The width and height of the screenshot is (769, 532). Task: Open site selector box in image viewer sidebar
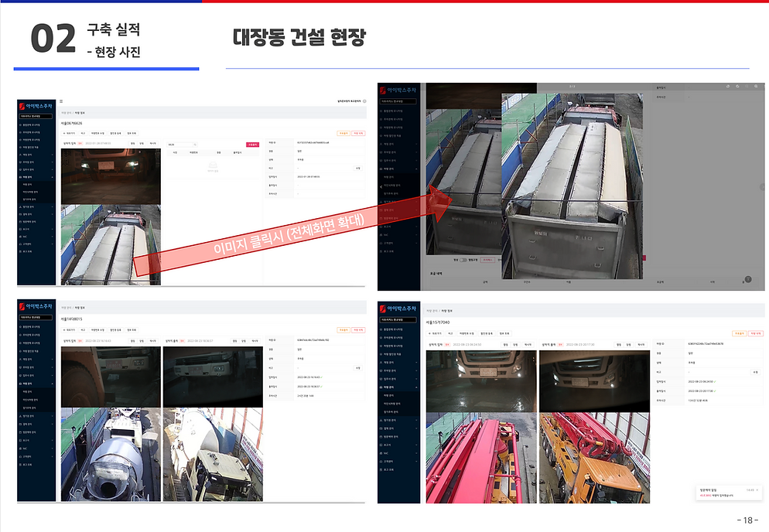(x=398, y=101)
